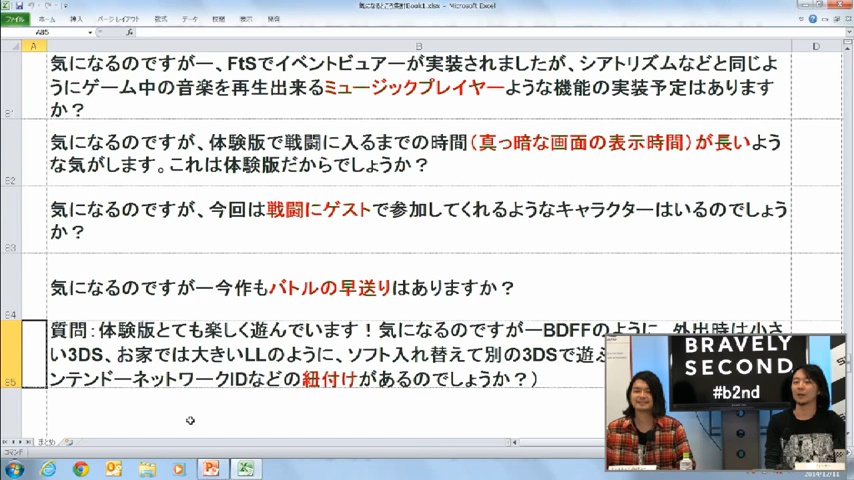Click the Name Box showing A85
The height and width of the screenshot is (480, 854).
tap(44, 32)
